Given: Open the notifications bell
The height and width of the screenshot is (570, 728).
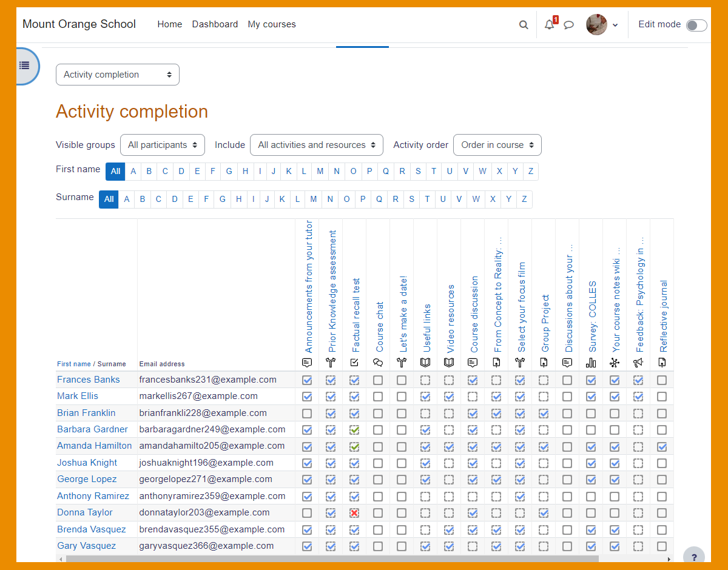Looking at the screenshot, I should pyautogui.click(x=550, y=25).
